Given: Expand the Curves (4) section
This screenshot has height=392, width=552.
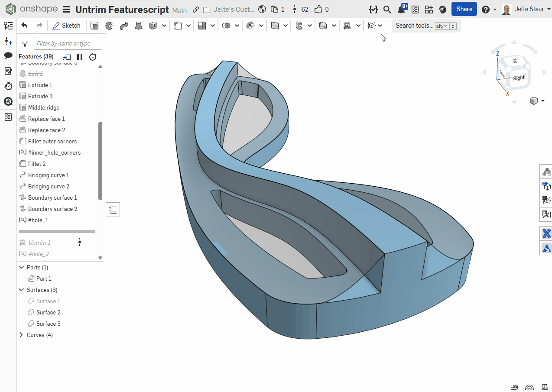Looking at the screenshot, I should click(22, 335).
